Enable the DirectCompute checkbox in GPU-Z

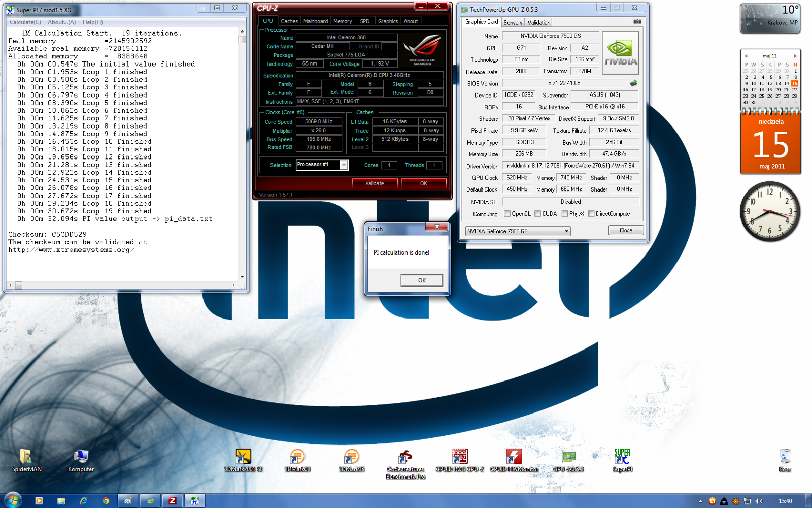pyautogui.click(x=591, y=214)
